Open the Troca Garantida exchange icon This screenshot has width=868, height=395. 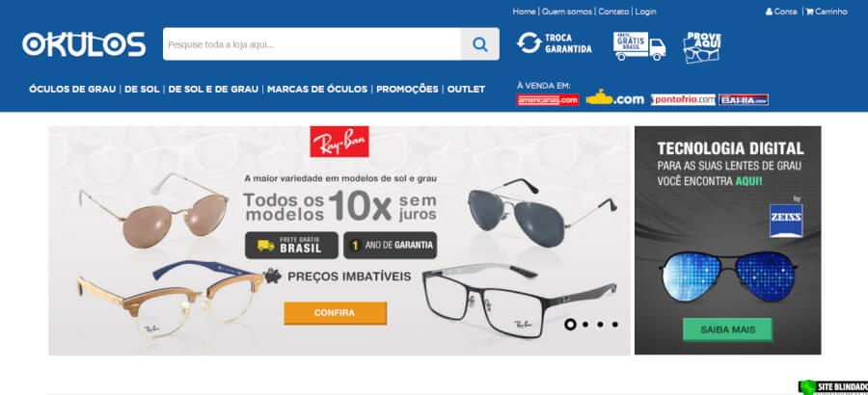point(555,43)
